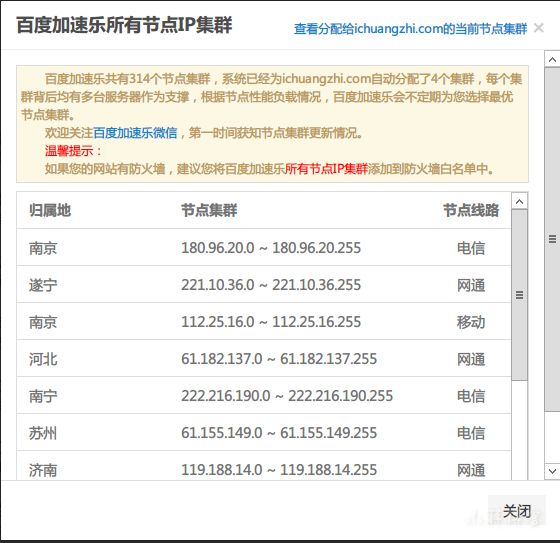Select IP range 222.216.190.0 ~ 222.216.190.255
This screenshot has height=543, width=560.
click(287, 396)
